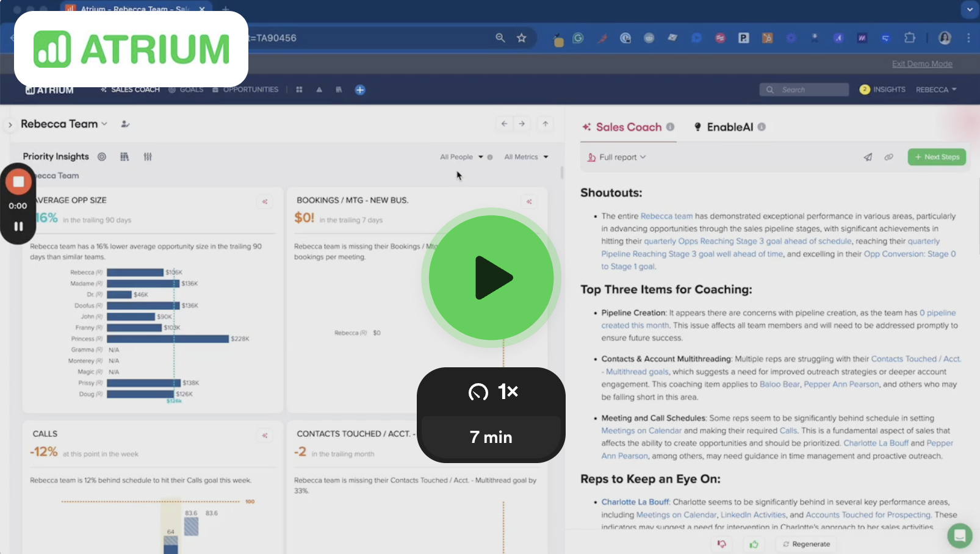Open the browser extensions puzzle icon
This screenshot has height=554, width=980.
(x=910, y=38)
